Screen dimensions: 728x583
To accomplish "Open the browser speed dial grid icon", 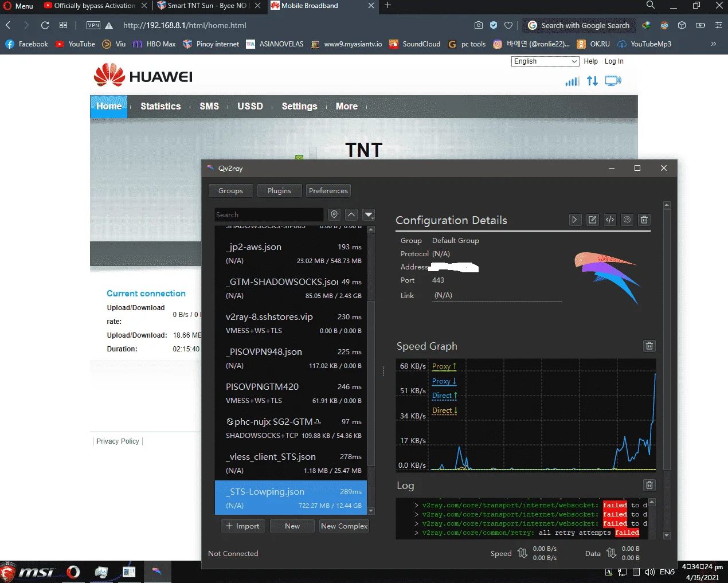I will [x=63, y=25].
